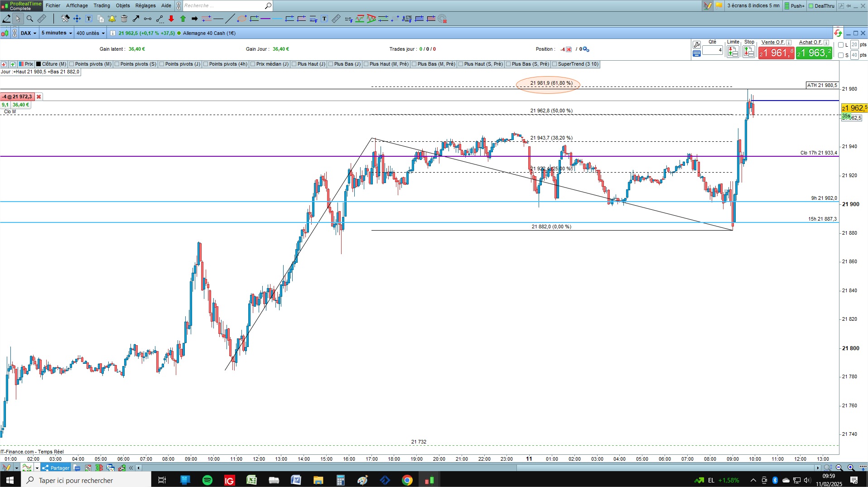Click the red Vente sell price button

click(776, 53)
